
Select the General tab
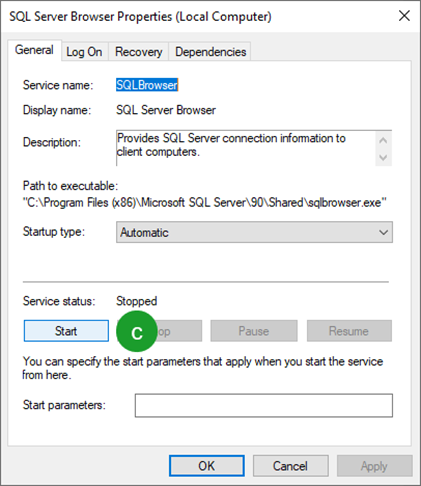tap(34, 50)
